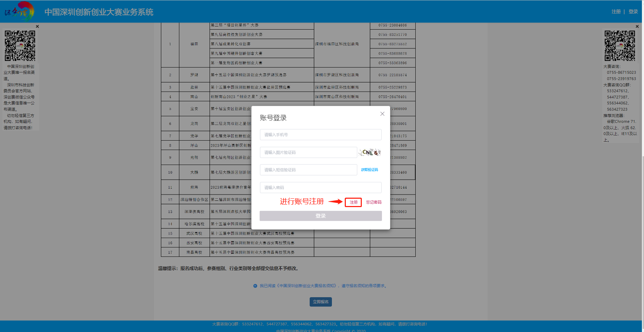Click the password field 请输入密码
This screenshot has height=332, width=644.
pos(320,188)
